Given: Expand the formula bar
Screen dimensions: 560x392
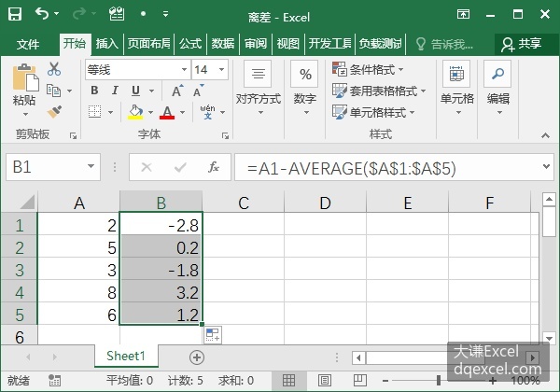Looking at the screenshot, I should point(546,166).
